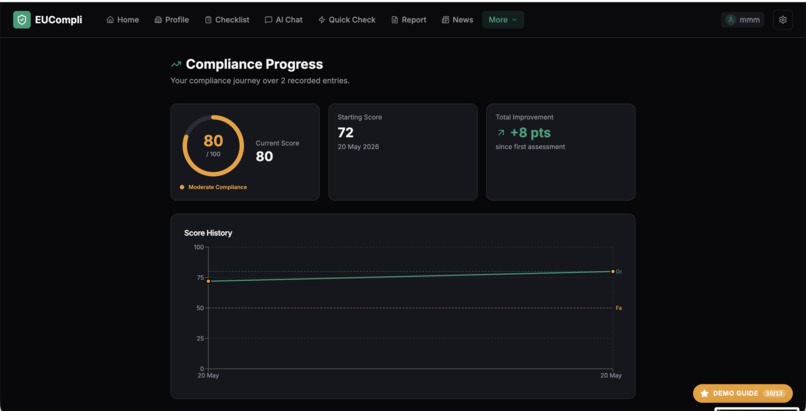Click the circular 80/100 score gauge

click(x=213, y=146)
